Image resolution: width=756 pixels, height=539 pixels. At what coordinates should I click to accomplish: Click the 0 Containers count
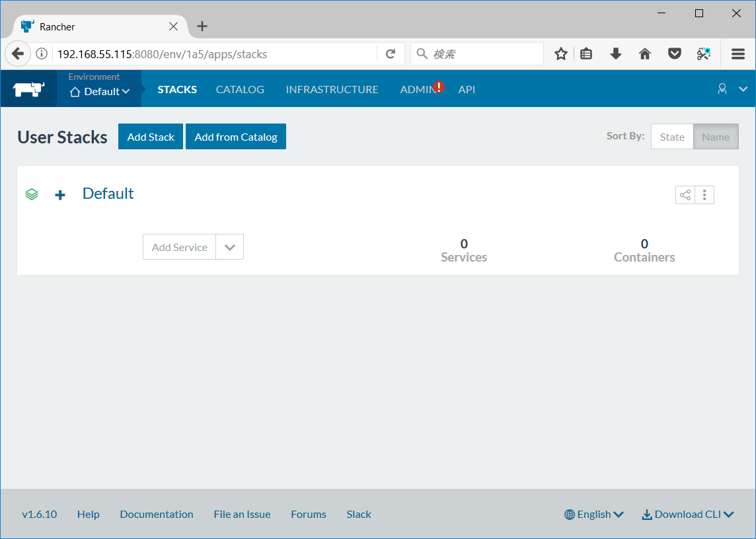(x=644, y=250)
